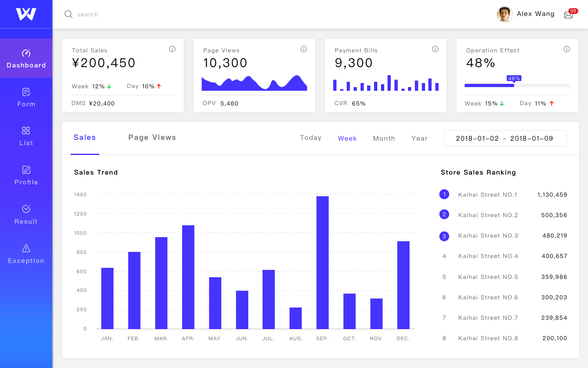Screen dimensions: 588x368
Task: Click the 9,300 payment bills figure
Action: [354, 63]
